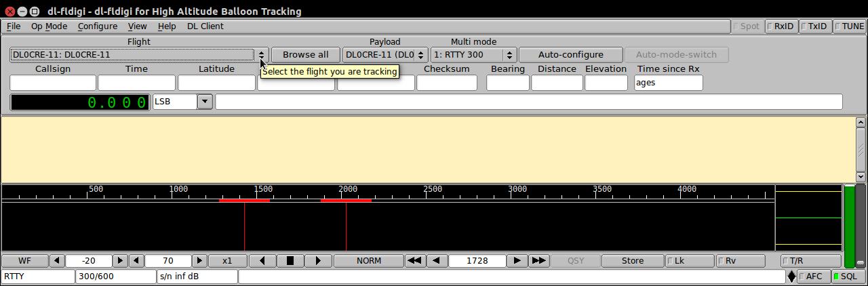Click Browse all button
868x286 pixels.
pyautogui.click(x=306, y=55)
